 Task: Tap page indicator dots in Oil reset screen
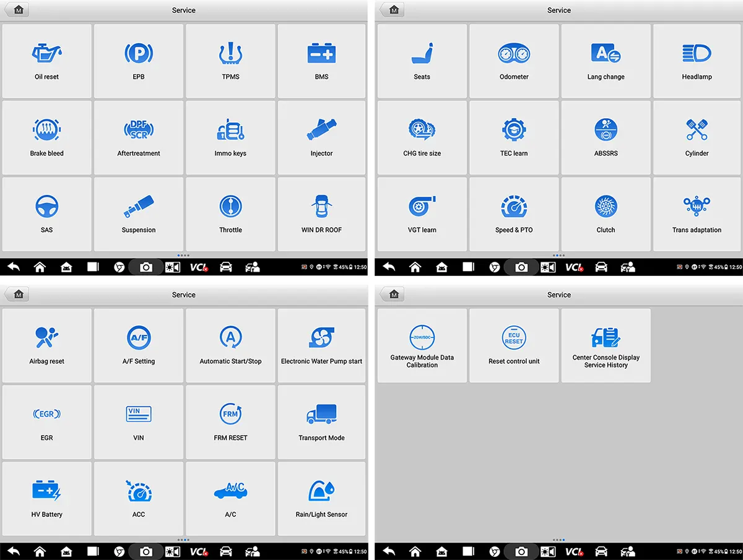pos(183,255)
